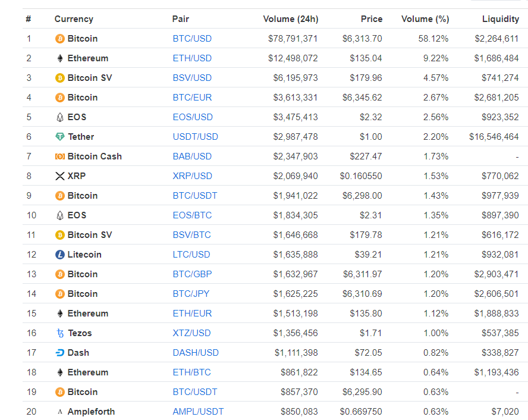The width and height of the screenshot is (528, 420).
Task: Click the Ethereum icon in row 2
Action: tap(59, 58)
